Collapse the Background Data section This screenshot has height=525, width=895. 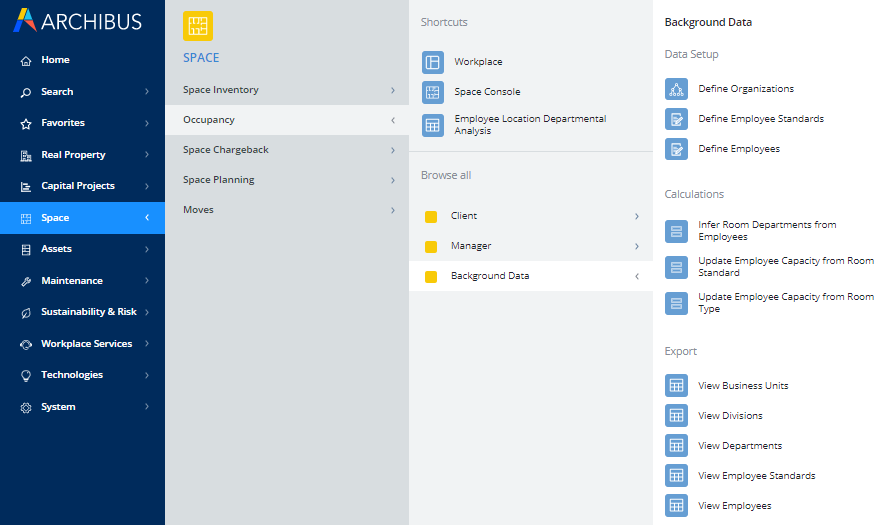(637, 276)
